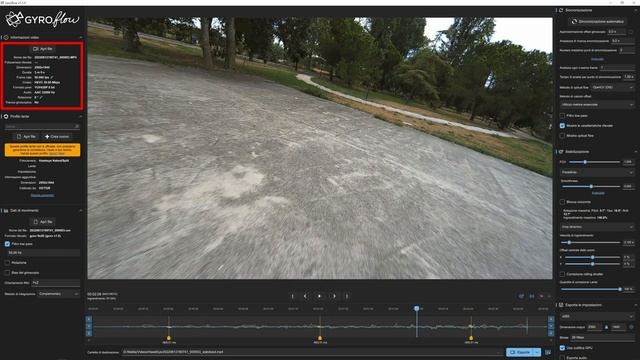The width and height of the screenshot is (640, 360).
Task: Step to the next frame
Action: [334, 296]
